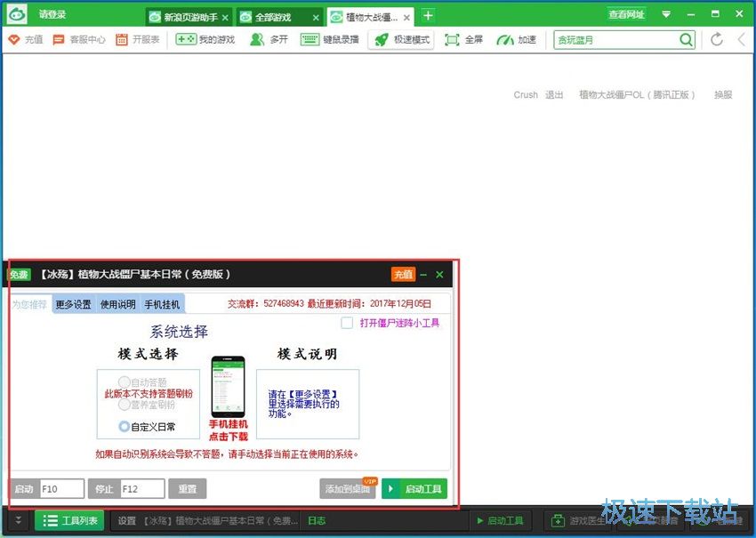Screen dimensions: 756x538
Task: Click 查看网址 button in title bar
Action: [x=626, y=14]
